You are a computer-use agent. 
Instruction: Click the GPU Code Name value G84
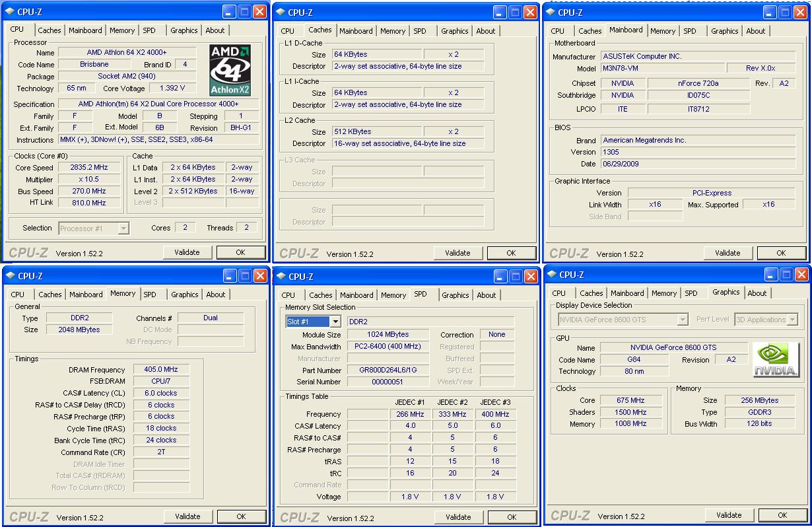(634, 360)
